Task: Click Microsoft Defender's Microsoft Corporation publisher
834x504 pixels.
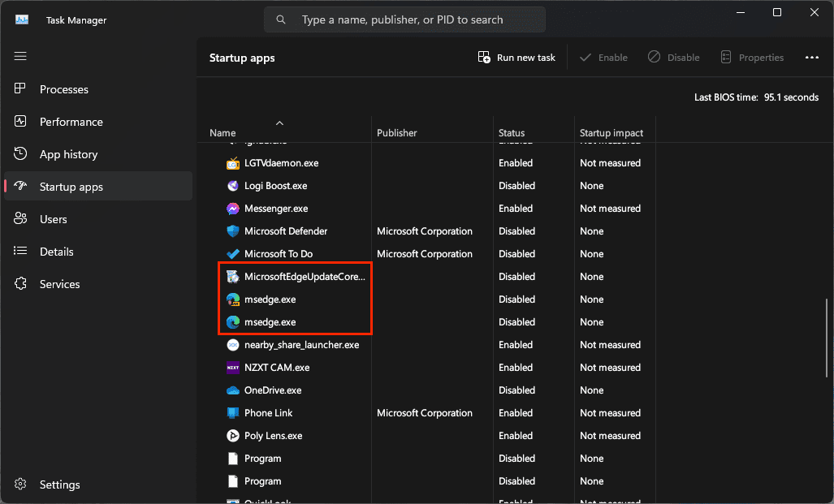Action: click(425, 231)
